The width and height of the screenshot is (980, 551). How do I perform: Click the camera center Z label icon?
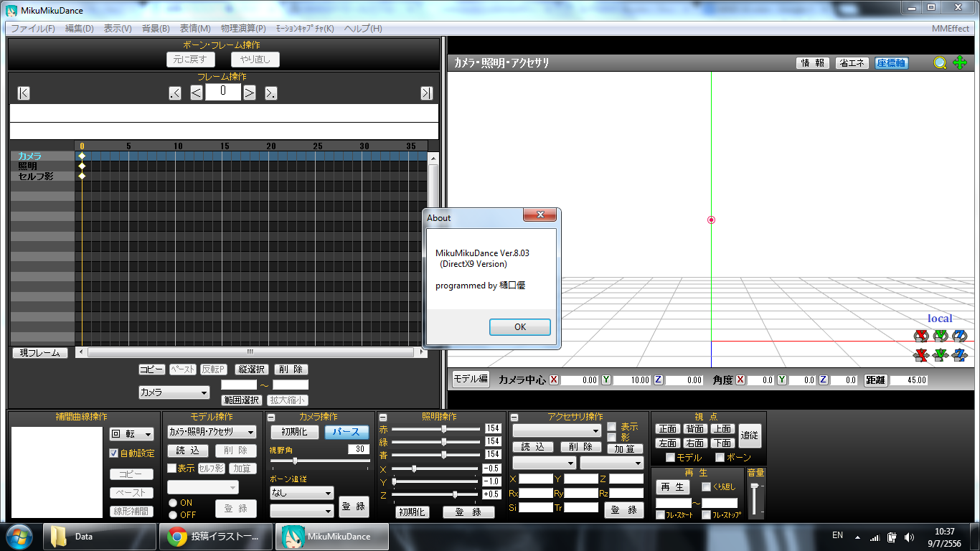click(659, 380)
